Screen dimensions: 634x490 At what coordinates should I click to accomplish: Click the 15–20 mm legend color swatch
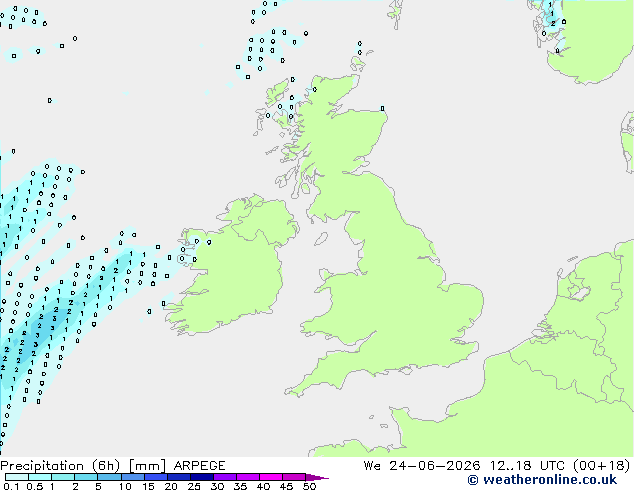(155, 477)
